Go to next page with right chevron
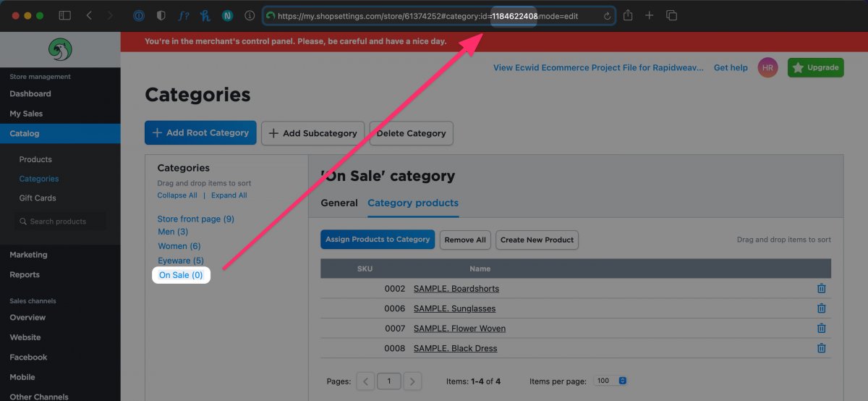 pos(412,381)
